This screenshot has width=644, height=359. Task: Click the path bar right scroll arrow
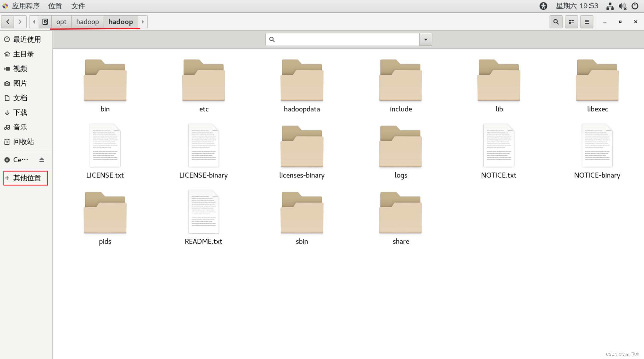(143, 22)
